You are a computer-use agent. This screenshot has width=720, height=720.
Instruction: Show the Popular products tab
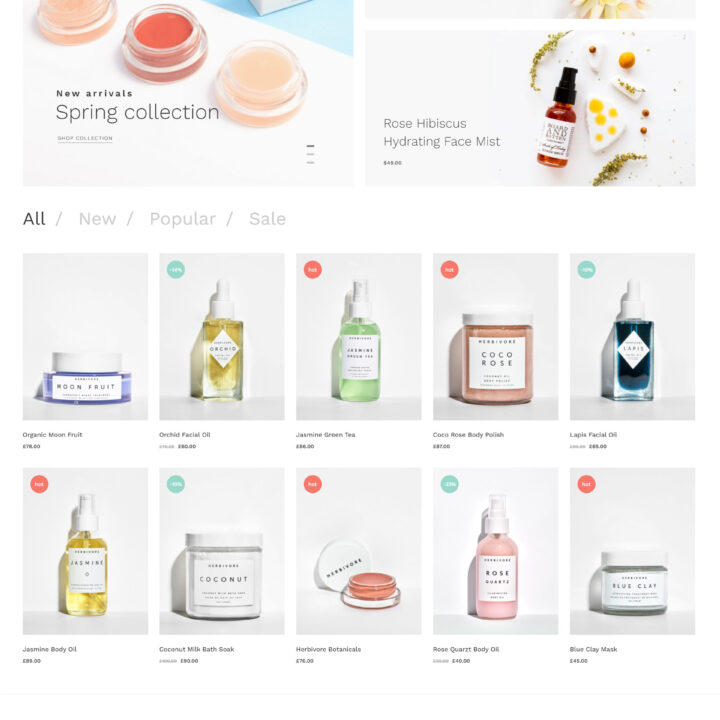tap(183, 219)
